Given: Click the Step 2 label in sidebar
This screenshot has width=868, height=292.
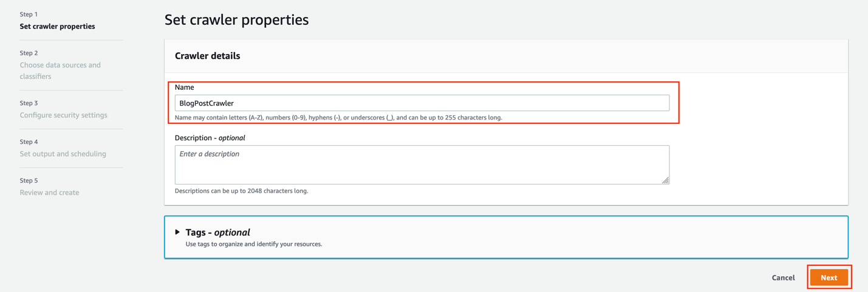Looking at the screenshot, I should [29, 53].
